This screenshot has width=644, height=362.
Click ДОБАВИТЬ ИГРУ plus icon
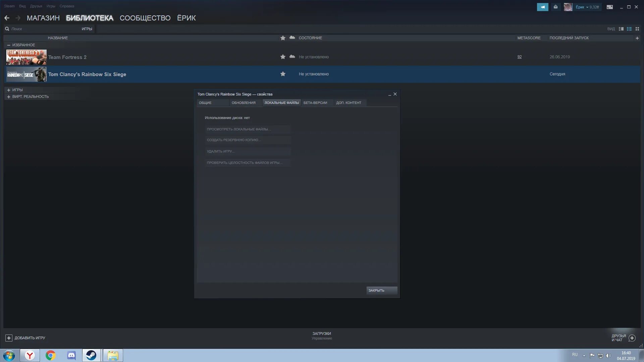pyautogui.click(x=9, y=338)
